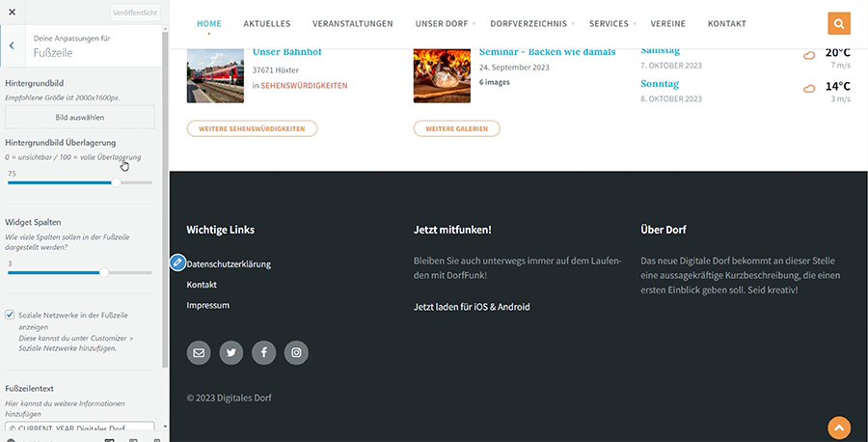
Task: Open the Twitter icon in footer
Action: (231, 353)
